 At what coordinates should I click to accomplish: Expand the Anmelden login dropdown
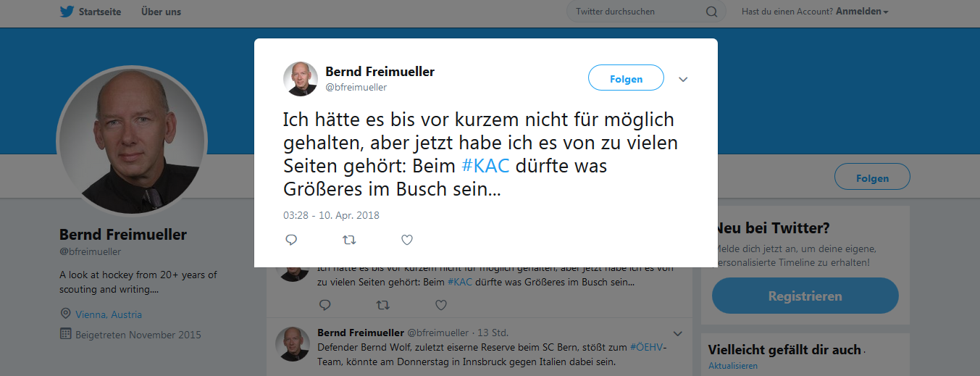(862, 12)
